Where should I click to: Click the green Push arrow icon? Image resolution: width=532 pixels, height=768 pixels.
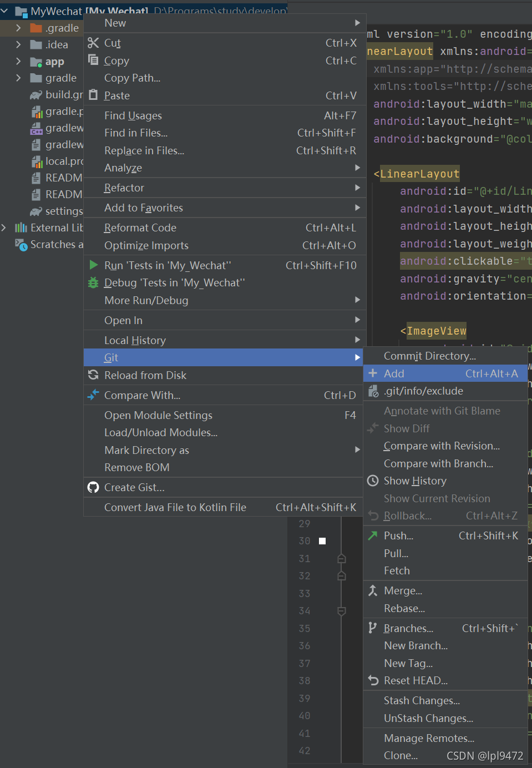coord(373,535)
